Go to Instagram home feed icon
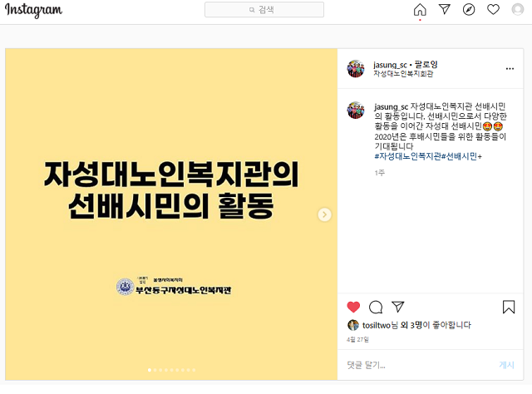 (x=420, y=9)
